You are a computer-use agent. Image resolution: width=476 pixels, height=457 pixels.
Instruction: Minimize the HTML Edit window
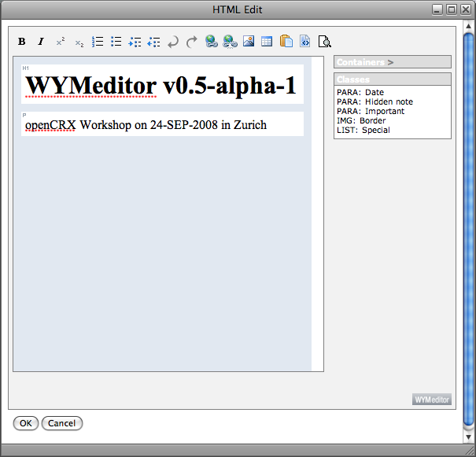[x=437, y=9]
